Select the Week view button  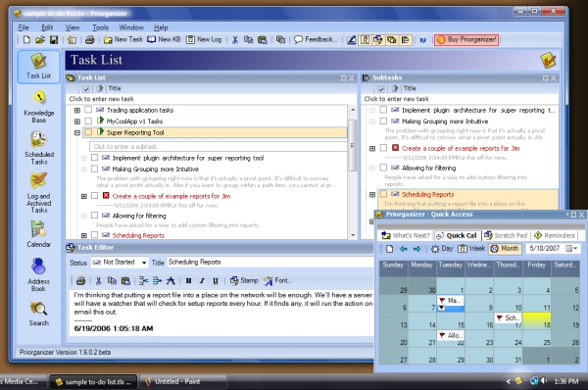click(471, 249)
